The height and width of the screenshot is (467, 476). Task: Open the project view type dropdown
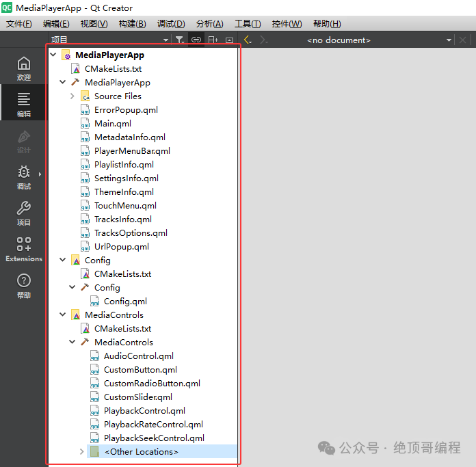(109, 40)
